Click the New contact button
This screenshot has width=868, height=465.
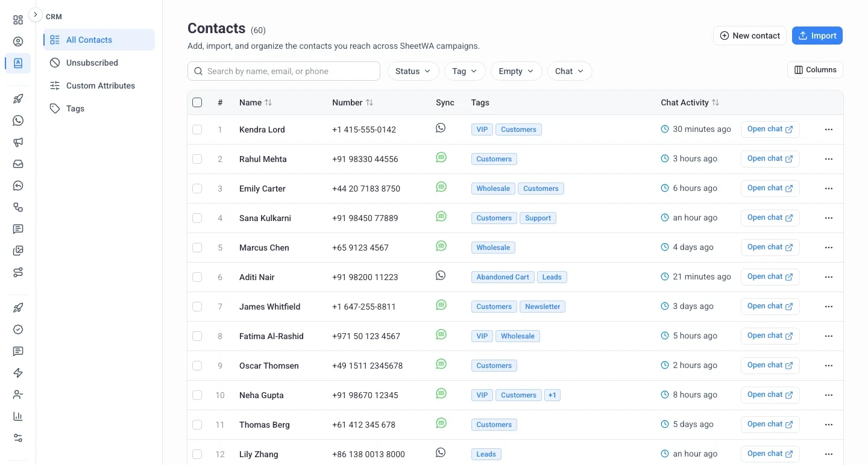750,36
